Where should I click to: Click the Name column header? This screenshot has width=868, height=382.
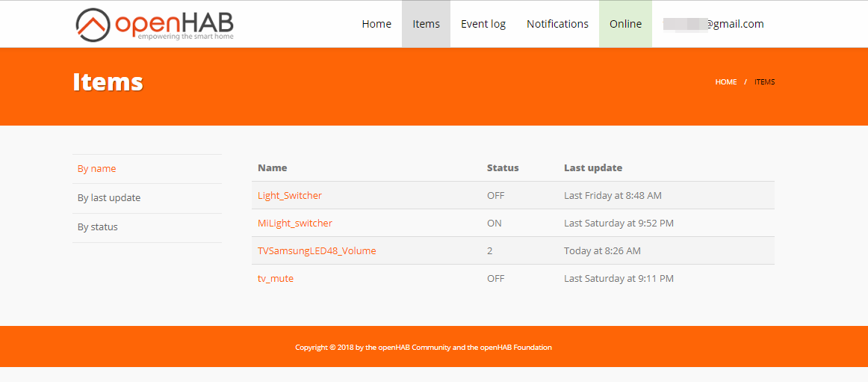[273, 167]
